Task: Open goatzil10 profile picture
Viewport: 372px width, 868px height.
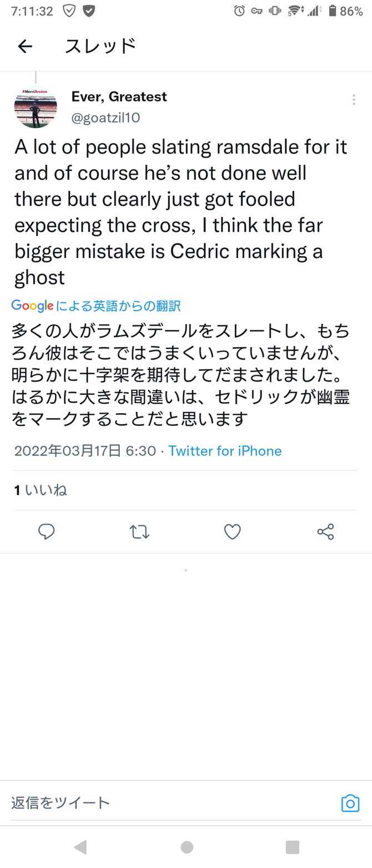Action: pos(36,106)
